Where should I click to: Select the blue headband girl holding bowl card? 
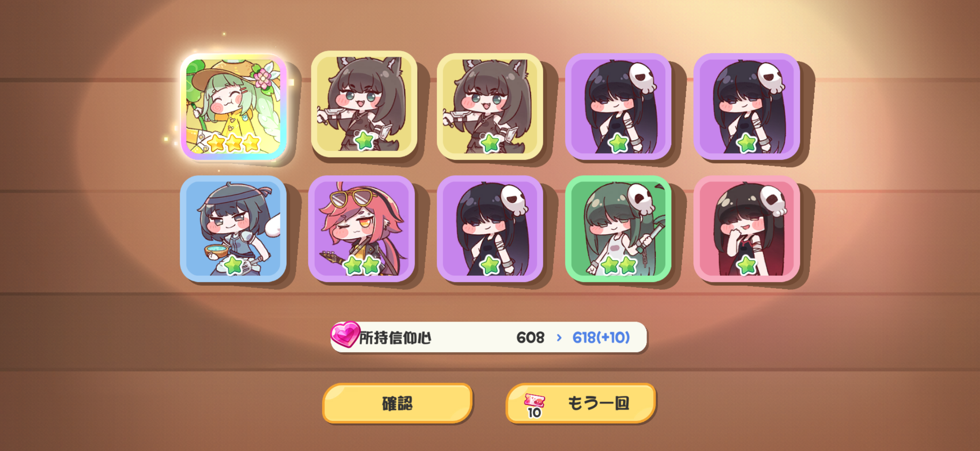(x=233, y=229)
